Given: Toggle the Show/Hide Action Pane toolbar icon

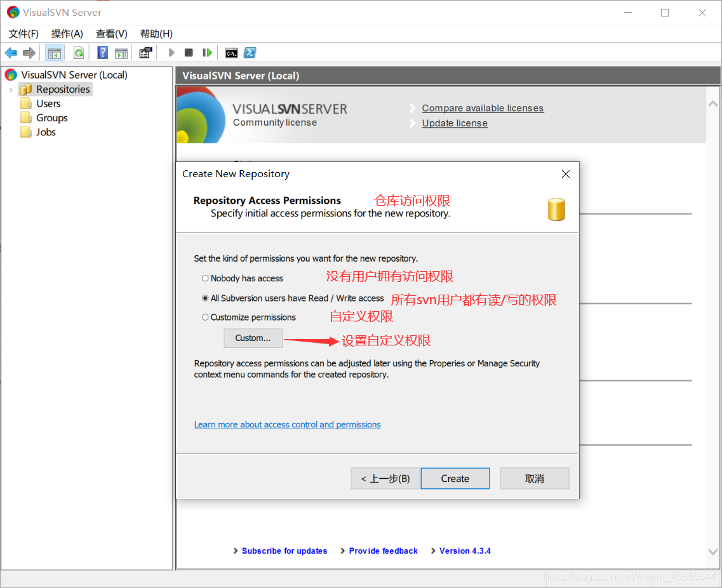Looking at the screenshot, I should pos(121,53).
